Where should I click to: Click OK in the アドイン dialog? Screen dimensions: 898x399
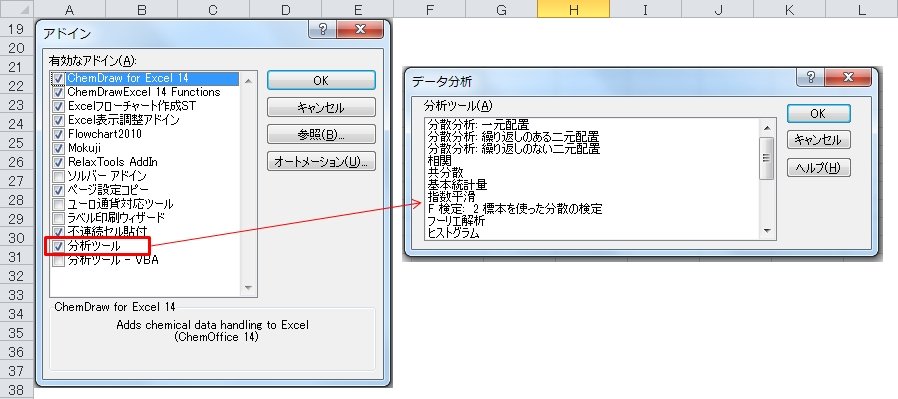click(x=321, y=81)
